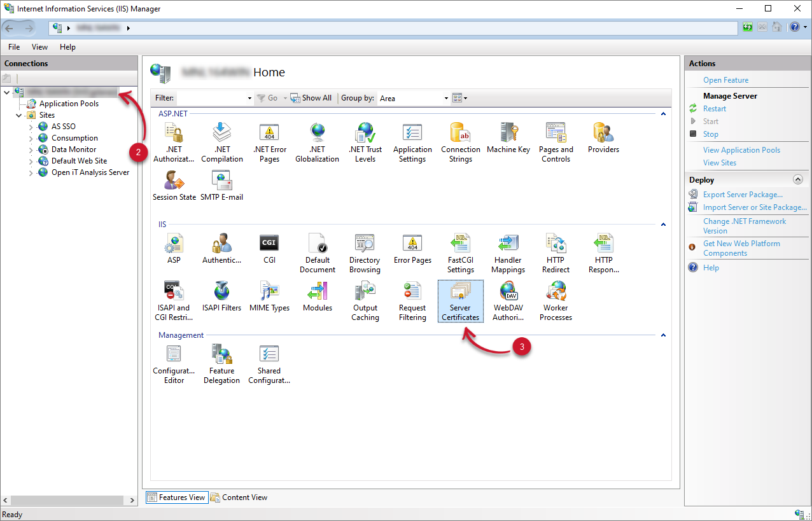Collapse the IIS features section
Image resolution: width=812 pixels, height=521 pixels.
point(662,224)
